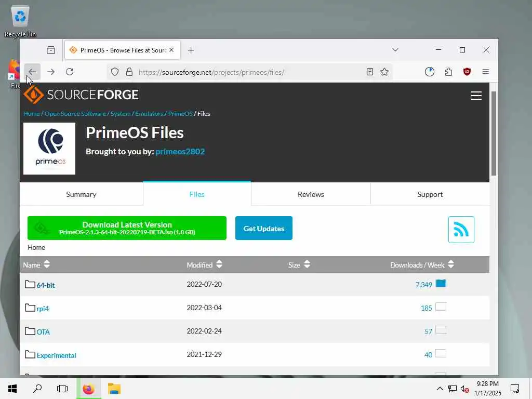
Task: Click the 2022-07-20 modified date
Action: (x=204, y=284)
